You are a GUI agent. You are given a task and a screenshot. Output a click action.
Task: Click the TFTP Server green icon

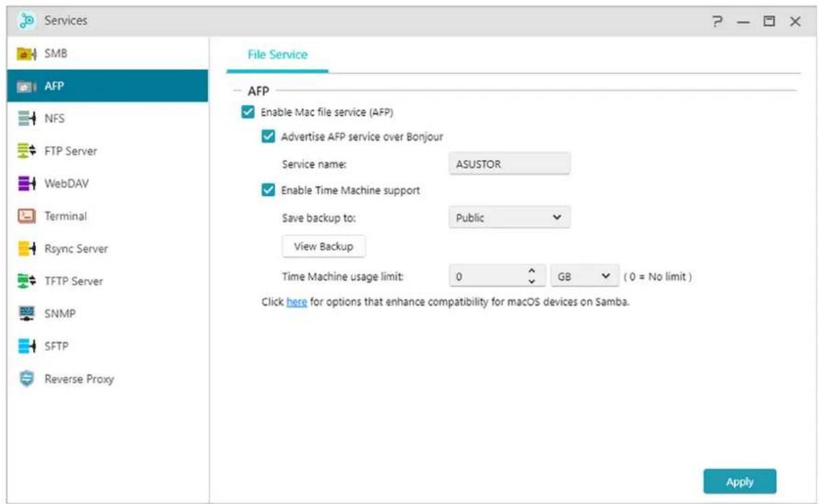[x=26, y=281]
